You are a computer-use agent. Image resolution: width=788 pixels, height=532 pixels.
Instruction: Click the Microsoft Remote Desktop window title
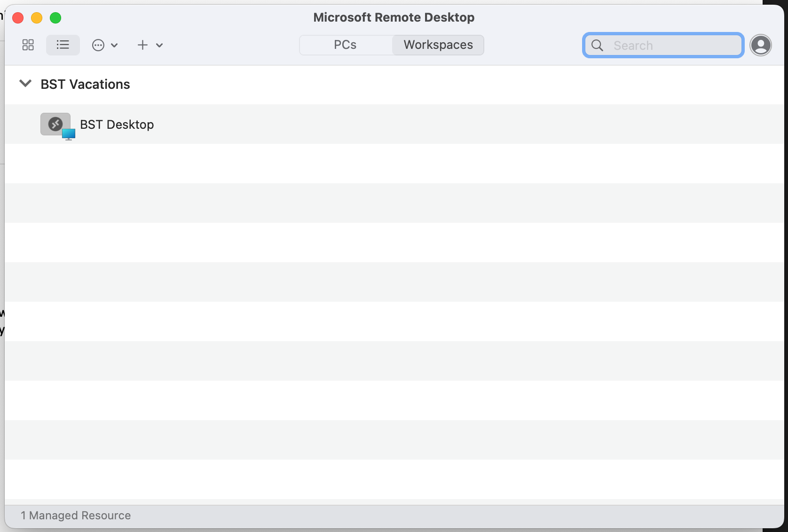coord(394,17)
